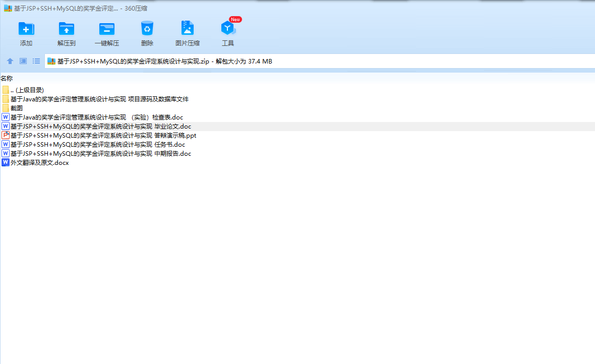Click the 删除 (delete) trash icon
The image size is (595, 364).
coord(147,29)
